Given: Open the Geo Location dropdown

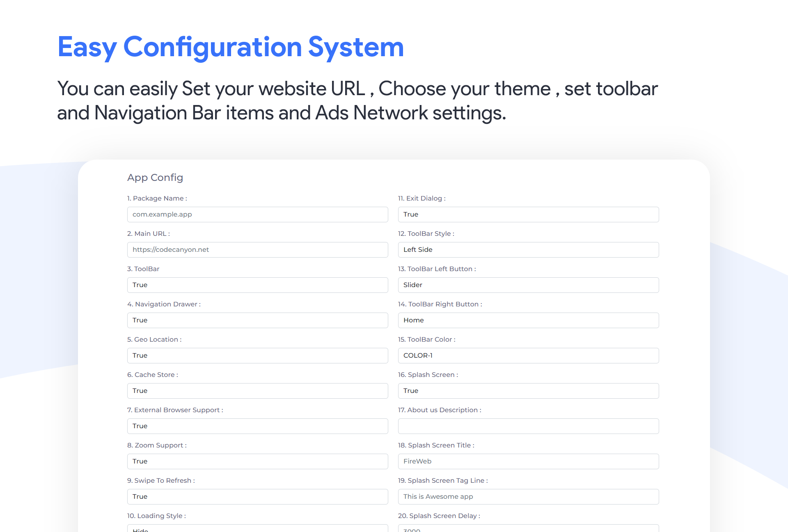Looking at the screenshot, I should coord(257,355).
